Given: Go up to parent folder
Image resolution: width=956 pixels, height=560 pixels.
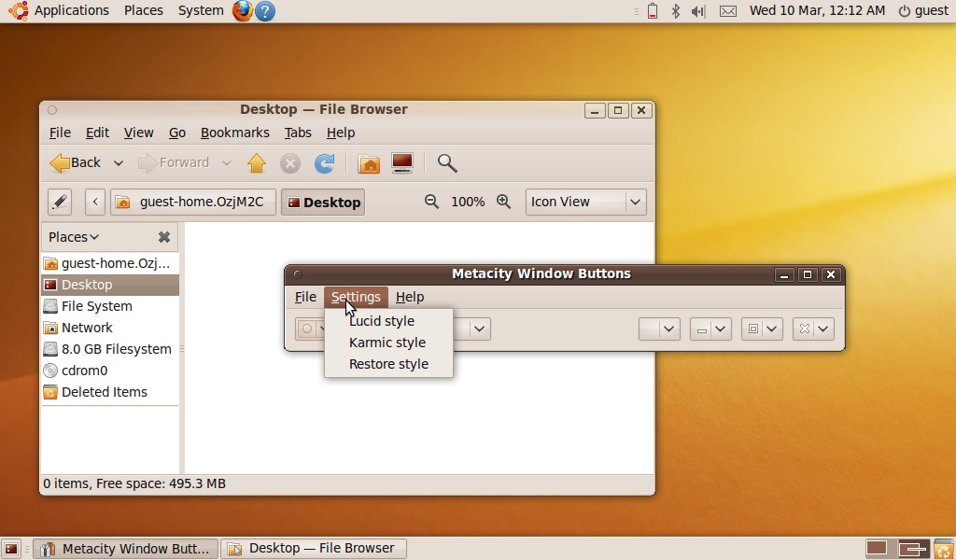Looking at the screenshot, I should [257, 163].
